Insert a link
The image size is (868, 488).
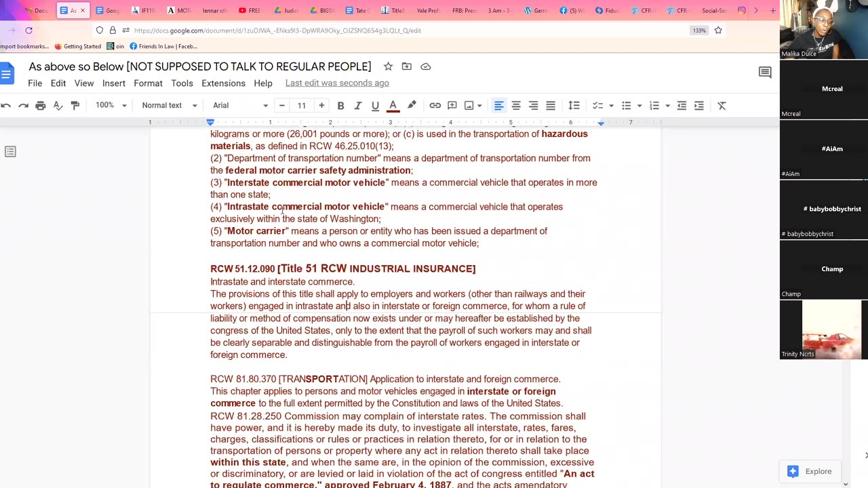pyautogui.click(x=435, y=105)
